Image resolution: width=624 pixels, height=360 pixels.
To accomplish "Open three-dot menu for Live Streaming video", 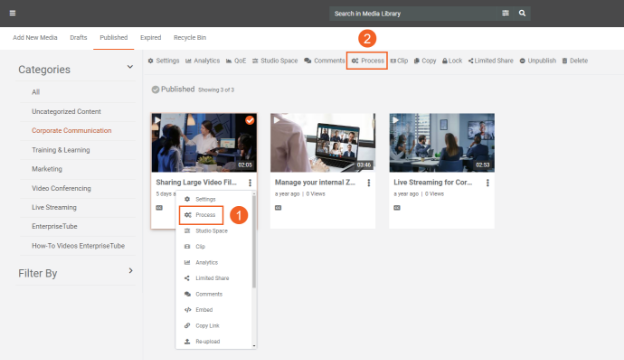I will coord(488,183).
